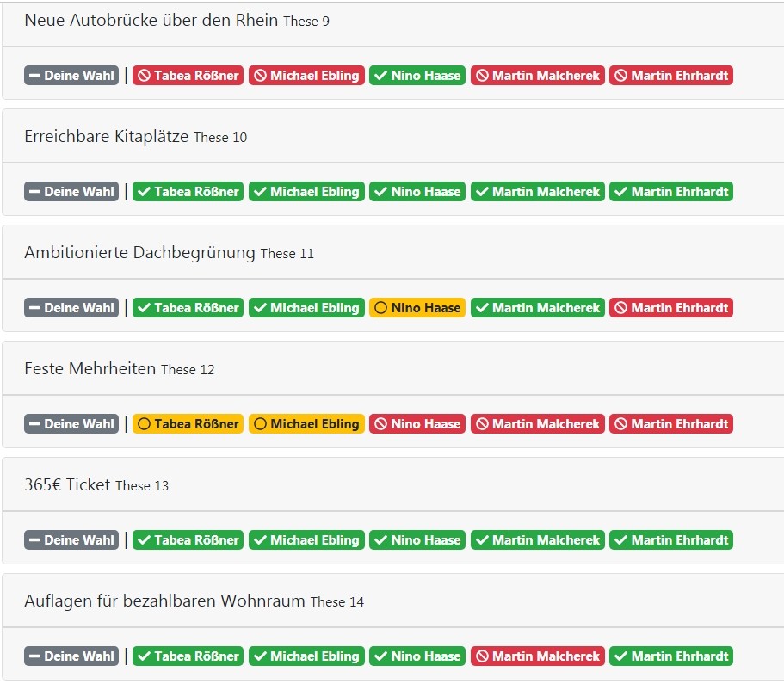The width and height of the screenshot is (784, 684).
Task: Click Michael Ebling's badge in These 13
Action: [306, 540]
